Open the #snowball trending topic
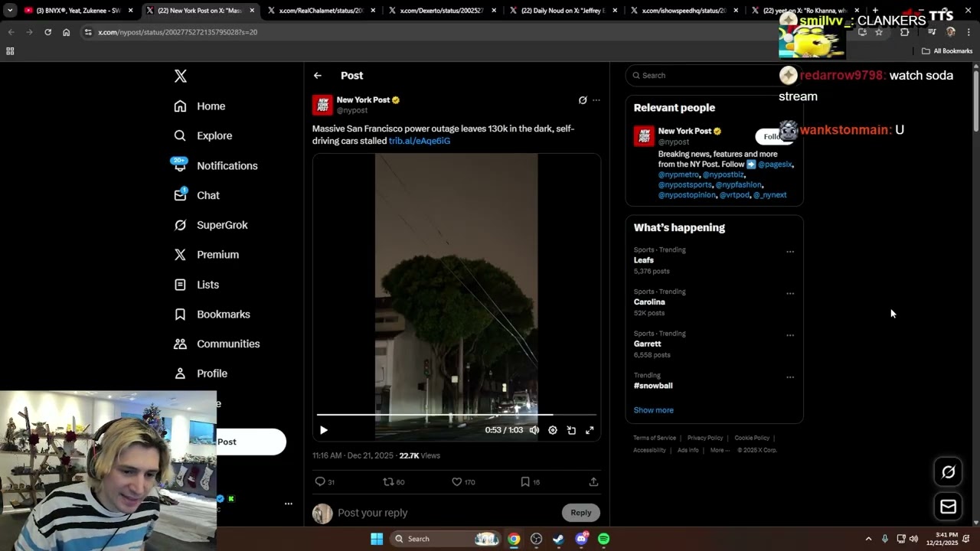Screen dimensions: 980x551 653,386
